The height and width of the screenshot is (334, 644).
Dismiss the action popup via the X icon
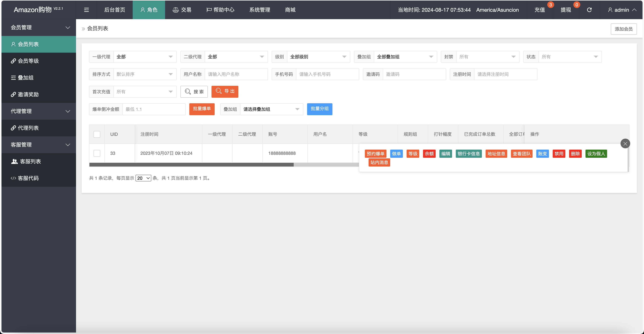(x=625, y=143)
